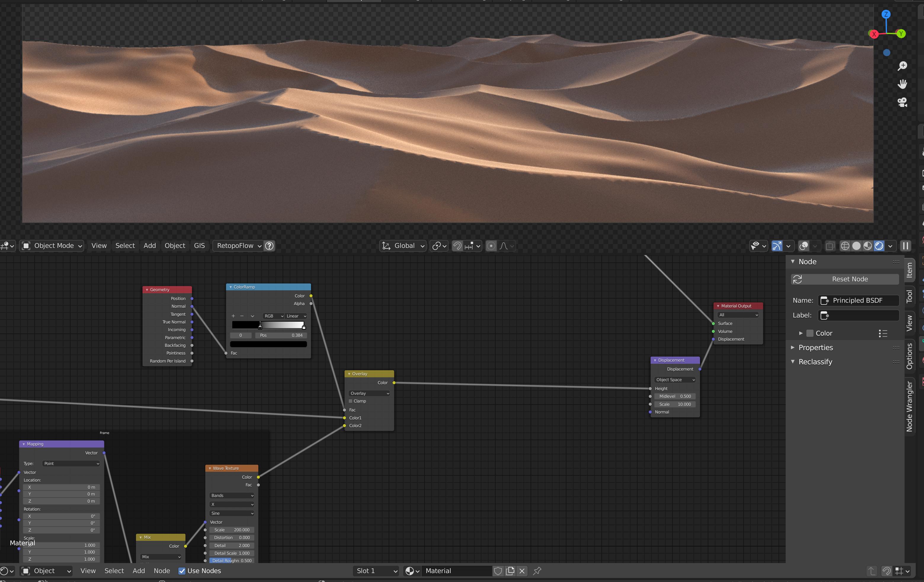Switch to rendered shading mode
Viewport: 924px width, 582px height.
coord(879,246)
